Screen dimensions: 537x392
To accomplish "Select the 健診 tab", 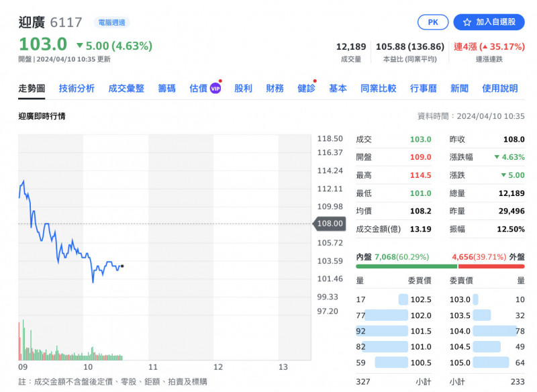I will click(x=306, y=89).
